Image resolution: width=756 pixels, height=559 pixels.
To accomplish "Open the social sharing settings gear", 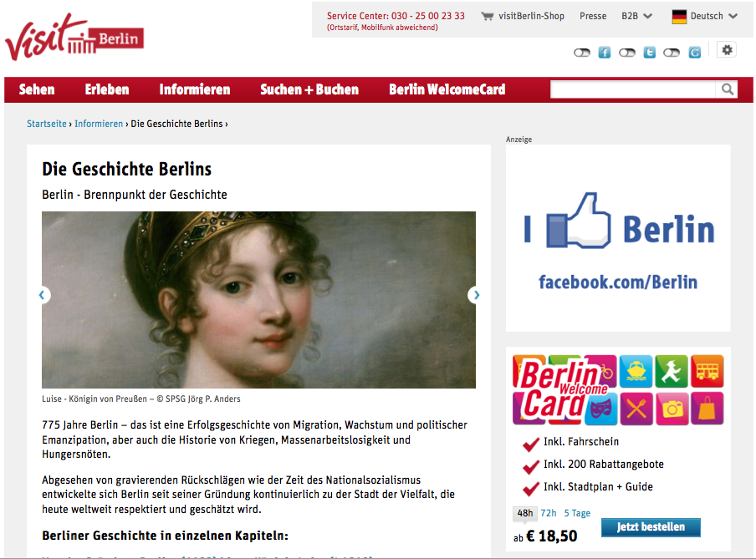I will (727, 50).
